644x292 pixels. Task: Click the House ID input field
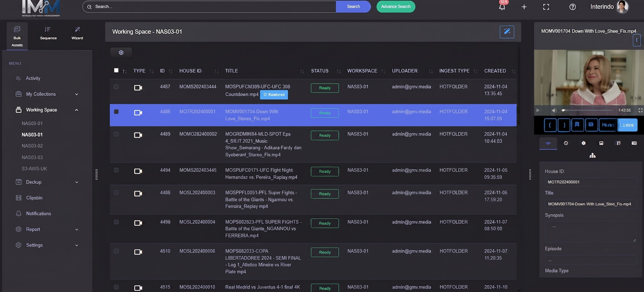590,182
